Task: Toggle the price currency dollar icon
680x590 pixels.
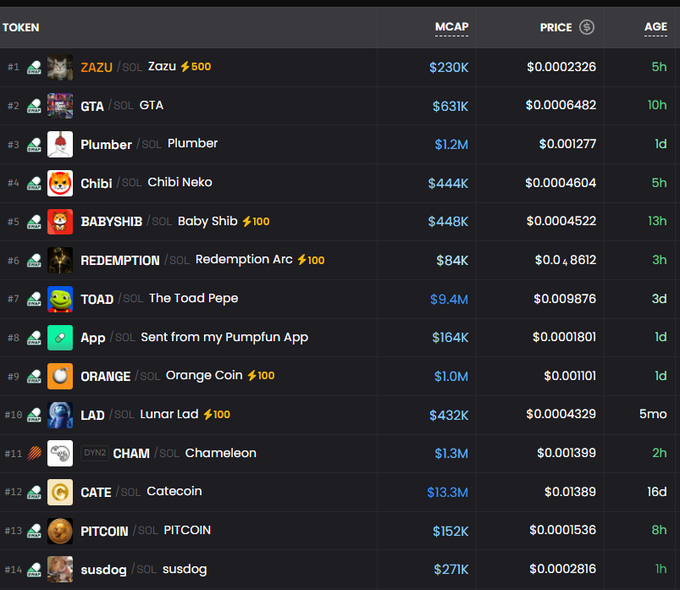Action: (587, 27)
